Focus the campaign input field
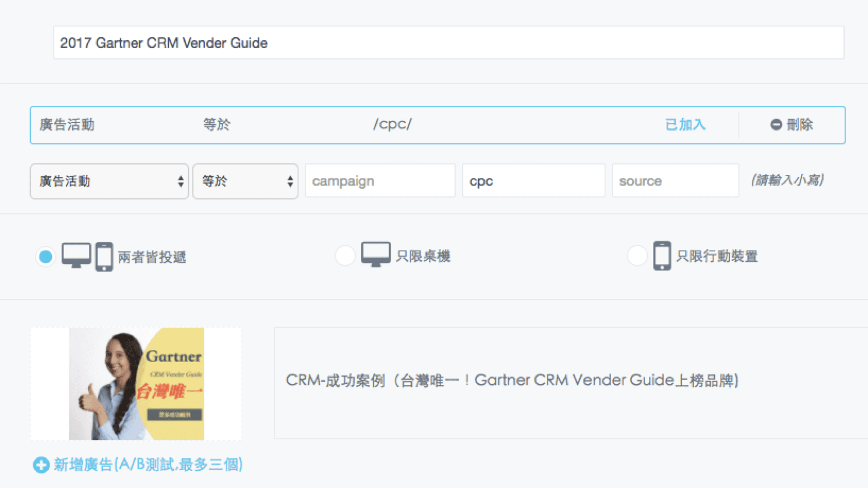This screenshot has height=488, width=868. pyautogui.click(x=380, y=181)
